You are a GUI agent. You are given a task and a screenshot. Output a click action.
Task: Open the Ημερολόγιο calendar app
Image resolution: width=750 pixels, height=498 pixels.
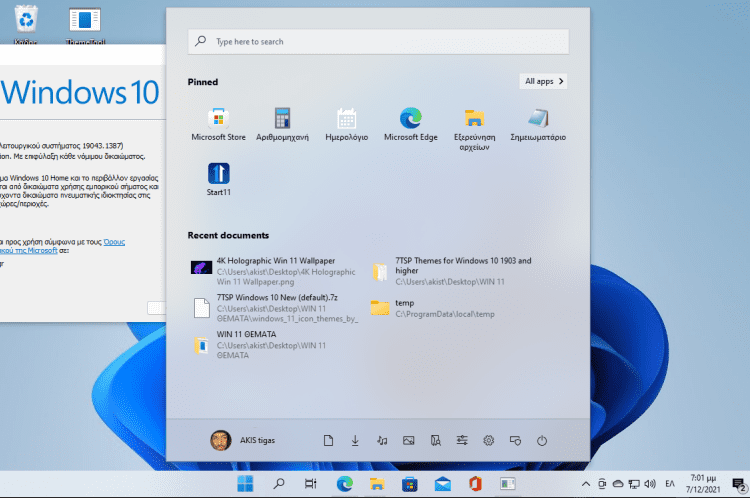click(x=346, y=125)
